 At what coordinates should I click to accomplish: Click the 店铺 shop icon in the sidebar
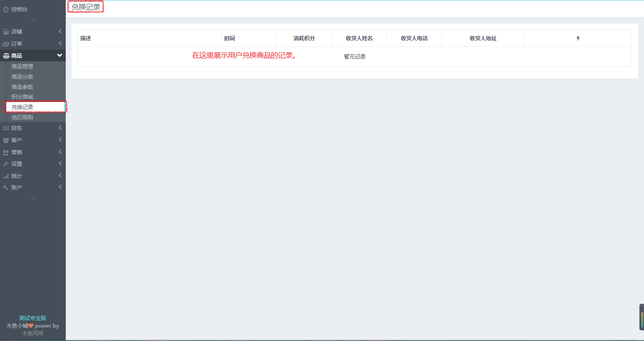tap(5, 31)
